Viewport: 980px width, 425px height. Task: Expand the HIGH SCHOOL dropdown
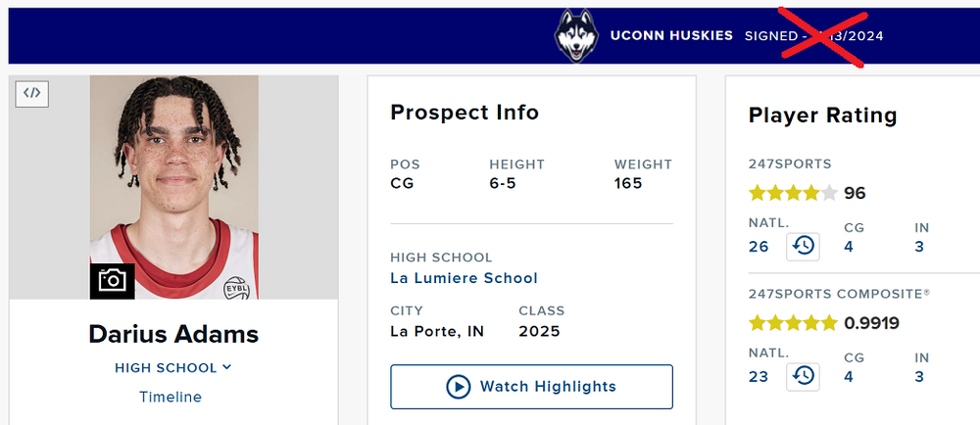click(x=172, y=368)
